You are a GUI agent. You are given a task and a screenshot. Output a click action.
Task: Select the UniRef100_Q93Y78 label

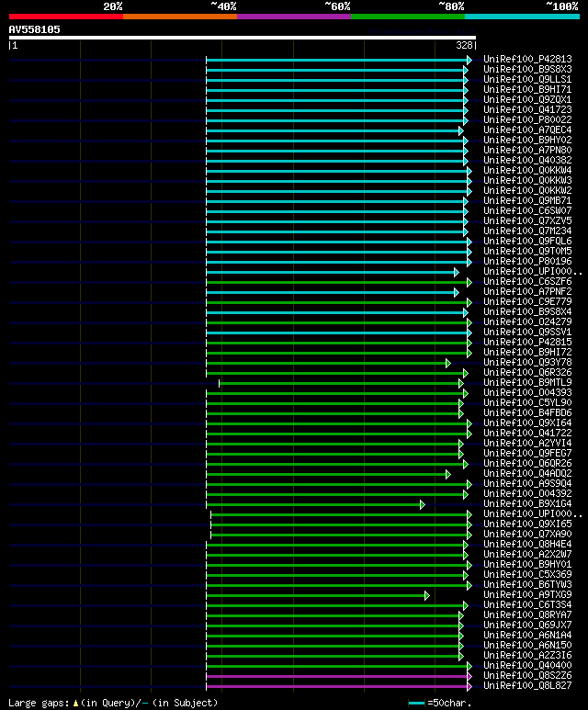tap(527, 363)
